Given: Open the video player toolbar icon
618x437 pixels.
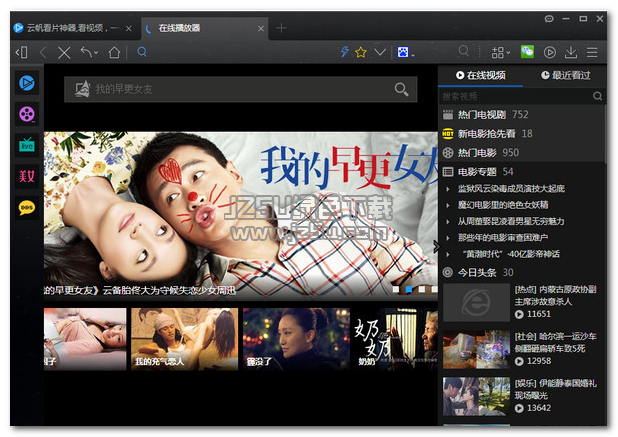Looking at the screenshot, I should point(549,52).
